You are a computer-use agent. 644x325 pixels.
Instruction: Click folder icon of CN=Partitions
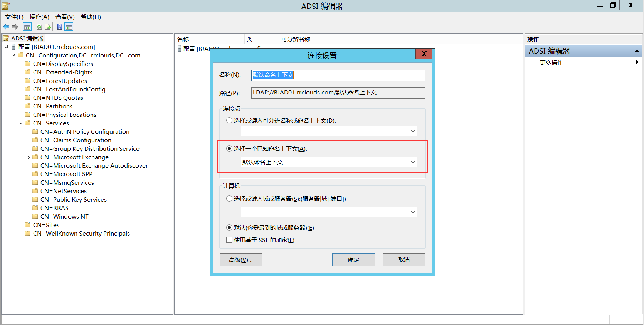[x=28, y=106]
